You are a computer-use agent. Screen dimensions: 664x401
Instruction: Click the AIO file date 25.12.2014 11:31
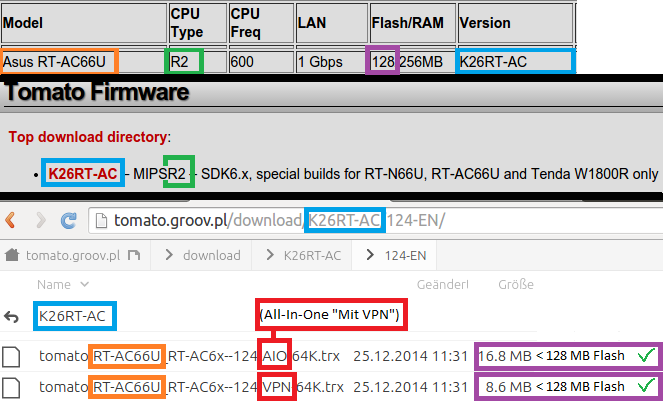pyautogui.click(x=410, y=356)
